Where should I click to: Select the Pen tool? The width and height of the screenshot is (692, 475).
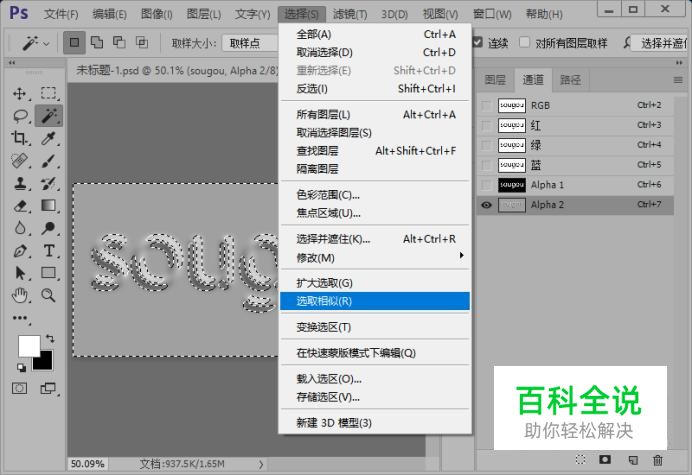19,251
